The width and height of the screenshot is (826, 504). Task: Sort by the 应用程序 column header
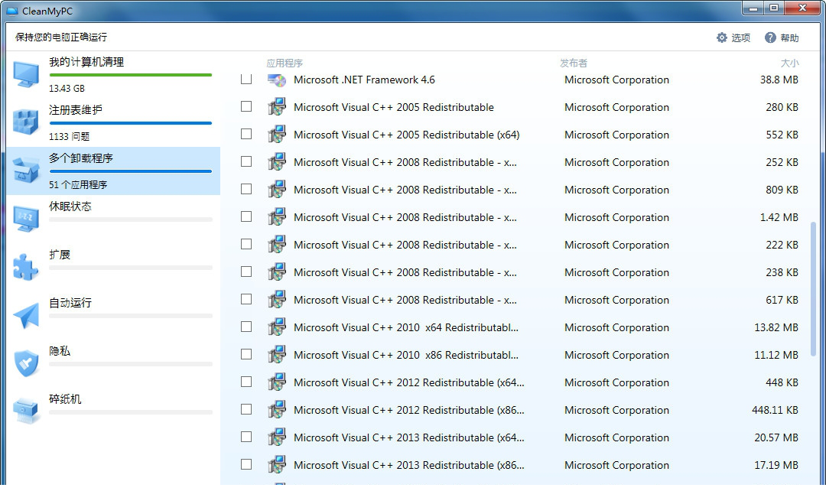[x=285, y=63]
